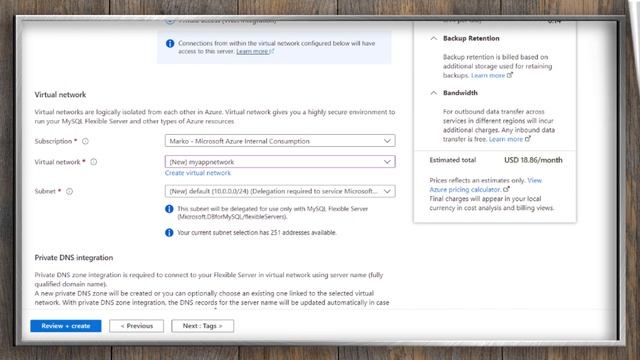Click info icon beside 251 addresses message
This screenshot has height=360, width=640.
point(169,233)
